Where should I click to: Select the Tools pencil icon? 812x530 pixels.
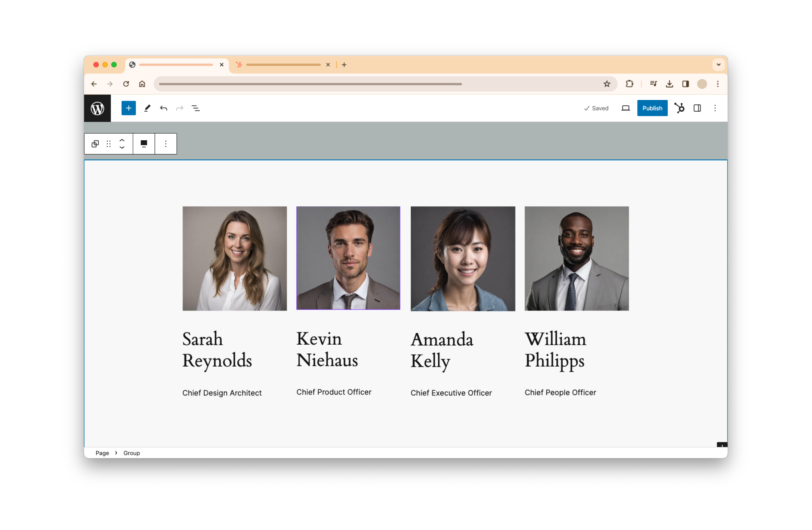(x=147, y=108)
